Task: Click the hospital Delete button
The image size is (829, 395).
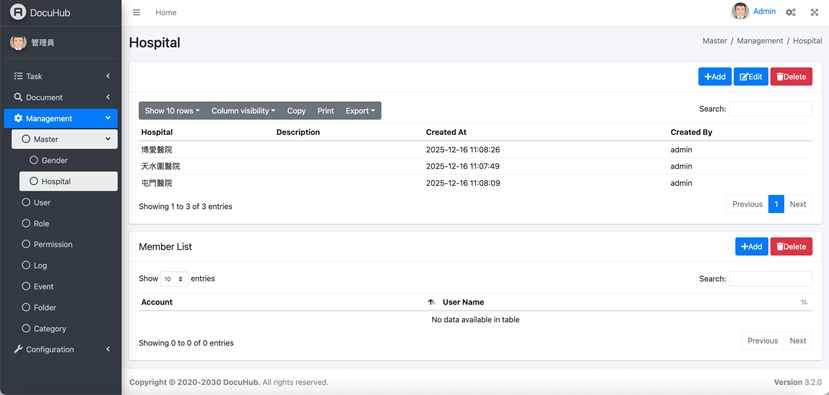Action: point(791,77)
